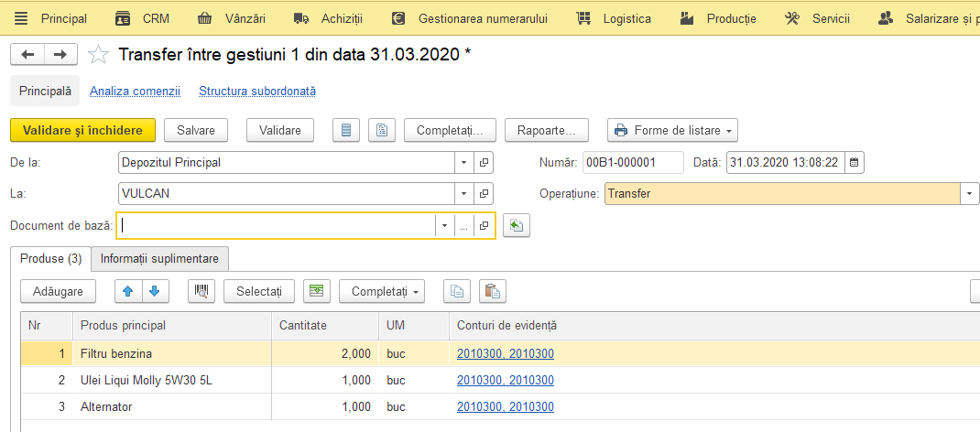Click the Rapoarte... button

[546, 131]
